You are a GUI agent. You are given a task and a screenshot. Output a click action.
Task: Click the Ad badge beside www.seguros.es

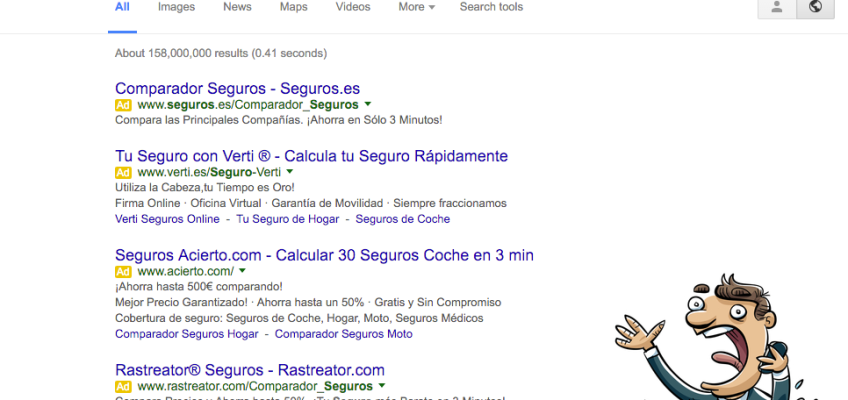click(123, 105)
